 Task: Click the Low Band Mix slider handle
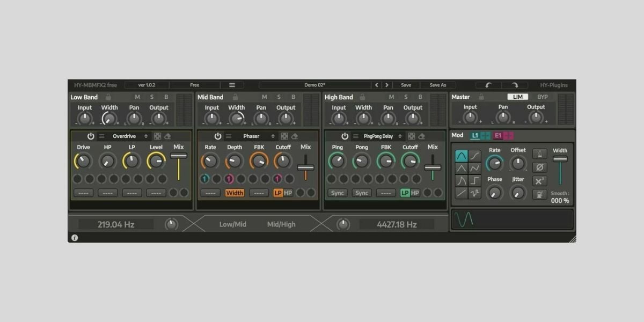[x=179, y=156]
